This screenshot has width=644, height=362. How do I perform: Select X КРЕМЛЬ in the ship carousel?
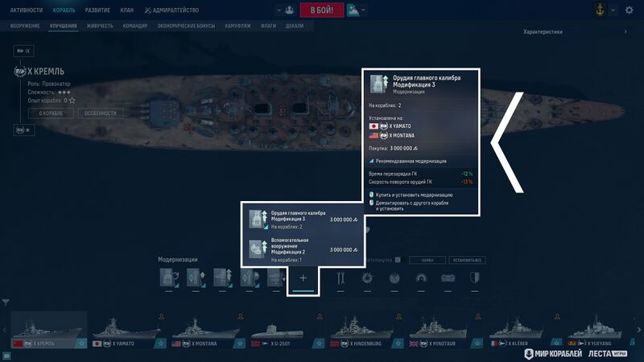point(49,330)
